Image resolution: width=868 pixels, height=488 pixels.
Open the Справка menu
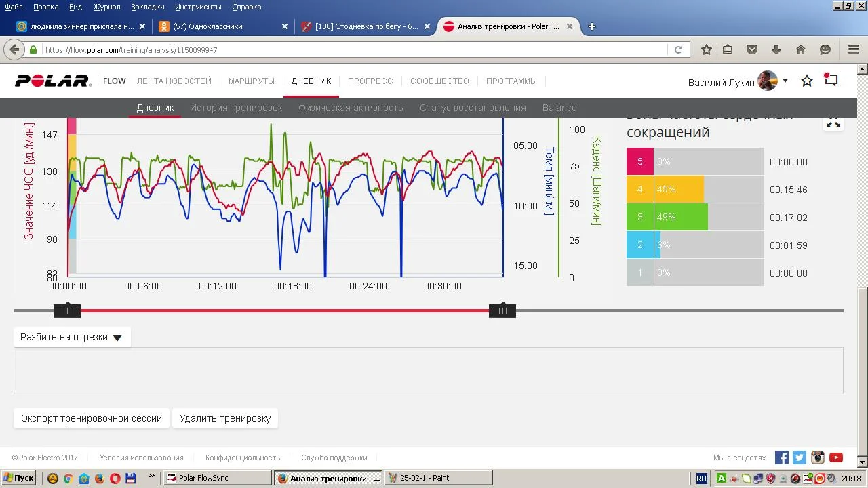click(x=246, y=7)
